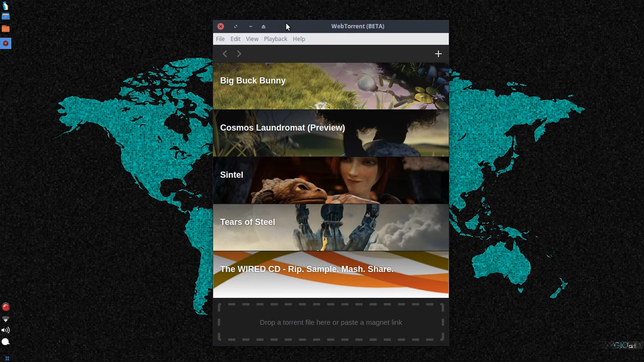
Task: Maximize WebTorrent window with resize arrows icon
Action: (235, 26)
